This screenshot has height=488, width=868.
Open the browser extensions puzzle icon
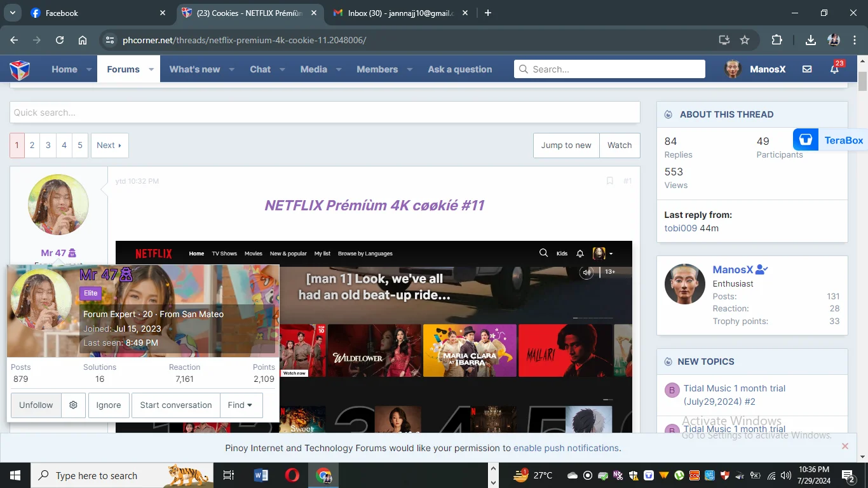[x=776, y=40]
